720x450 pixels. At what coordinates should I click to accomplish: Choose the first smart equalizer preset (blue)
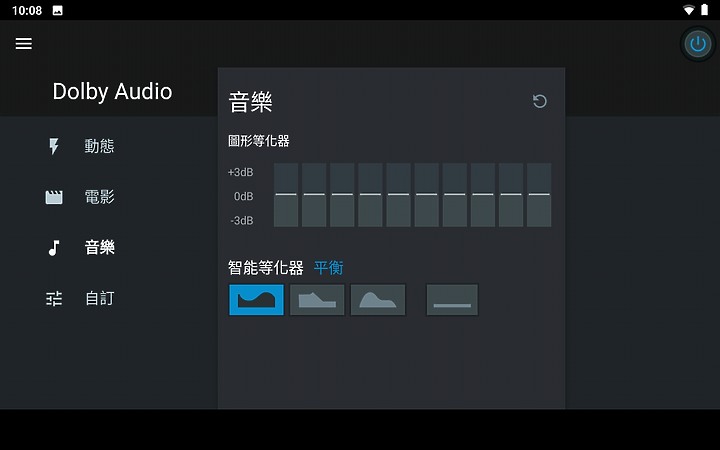point(256,300)
